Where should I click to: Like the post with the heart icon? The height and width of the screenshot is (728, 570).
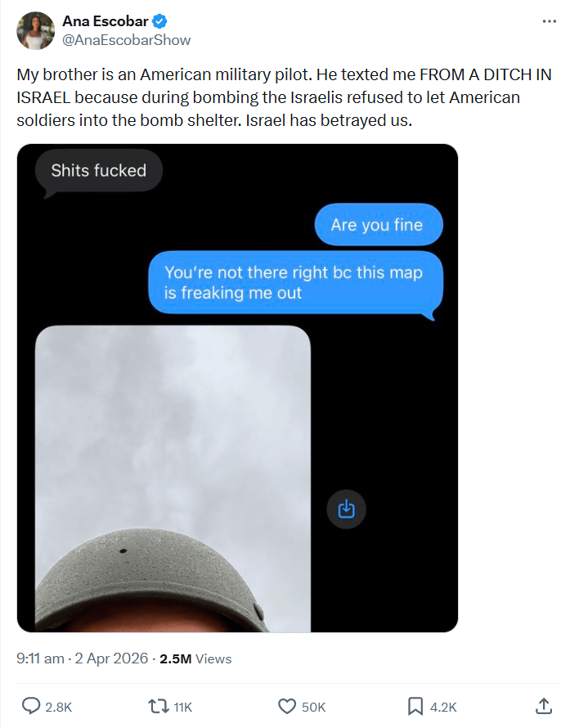(x=286, y=706)
